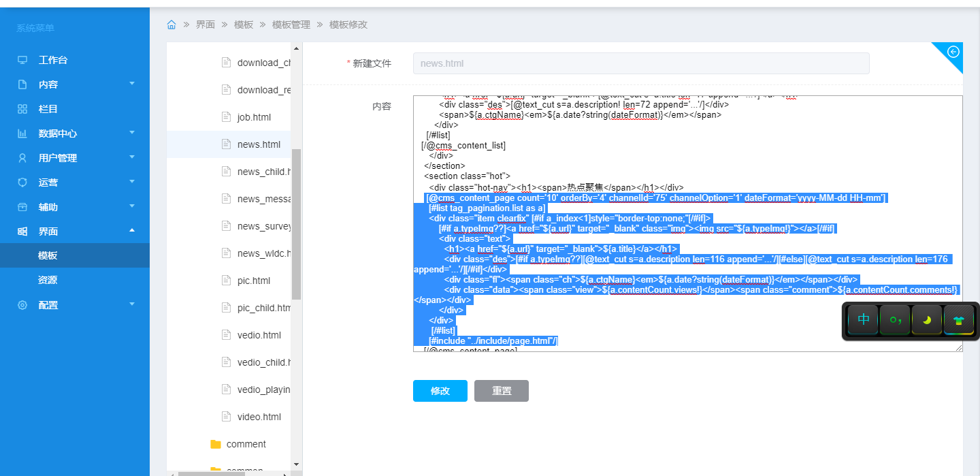Click the 辅助 box icon
This screenshot has width=980, height=476.
tap(22, 207)
